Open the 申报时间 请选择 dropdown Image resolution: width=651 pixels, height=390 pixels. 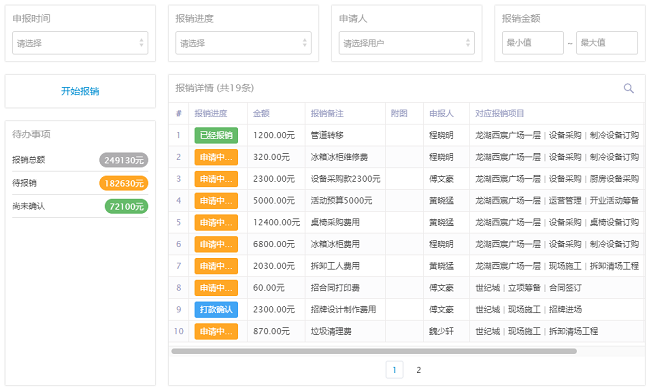tap(80, 43)
